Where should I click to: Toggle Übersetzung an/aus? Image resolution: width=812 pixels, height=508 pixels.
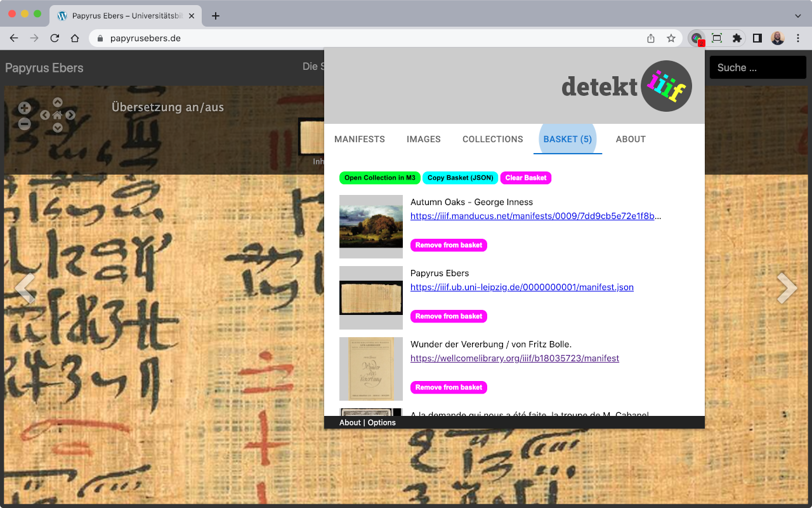[168, 107]
